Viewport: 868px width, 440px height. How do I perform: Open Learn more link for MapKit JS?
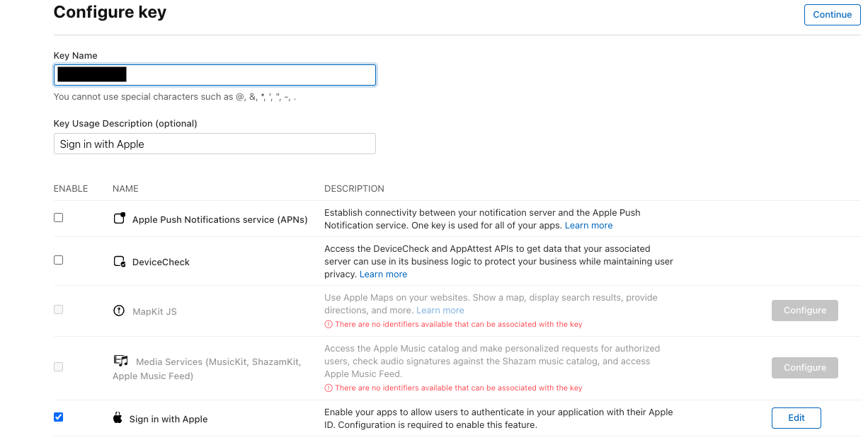point(440,311)
